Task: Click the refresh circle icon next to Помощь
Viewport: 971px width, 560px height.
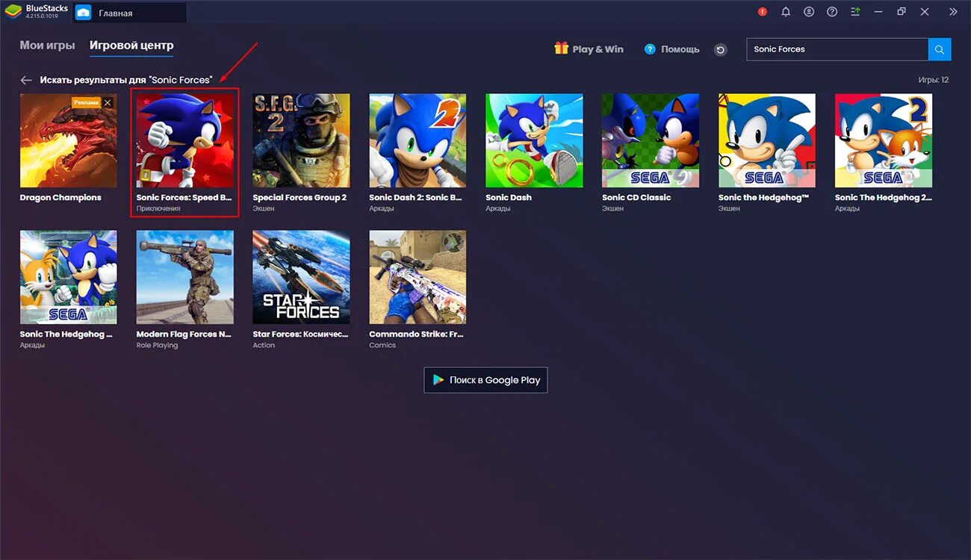Action: pos(720,50)
